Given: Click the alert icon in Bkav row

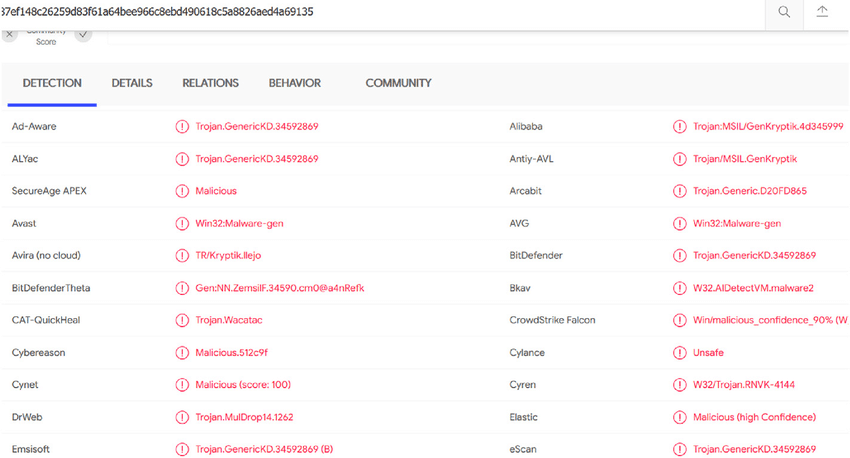Looking at the screenshot, I should click(679, 288).
